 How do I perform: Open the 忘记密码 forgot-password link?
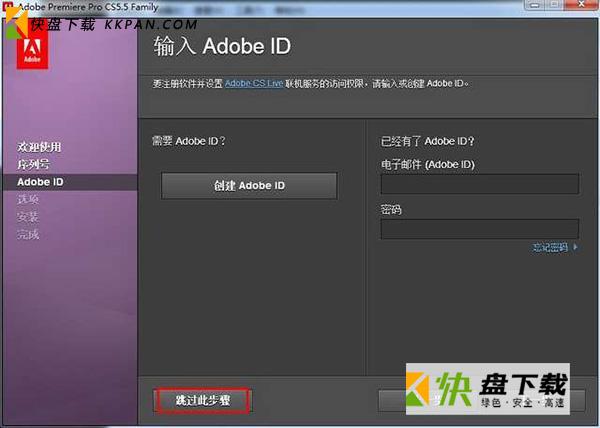[x=550, y=247]
